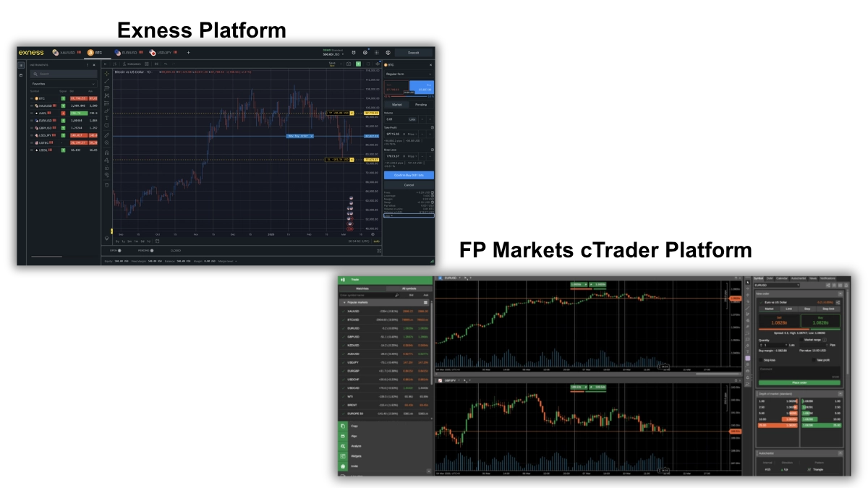This screenshot has height=488, width=868.
Task: Click the trash delete drawings icon in Exness
Action: click(x=107, y=184)
